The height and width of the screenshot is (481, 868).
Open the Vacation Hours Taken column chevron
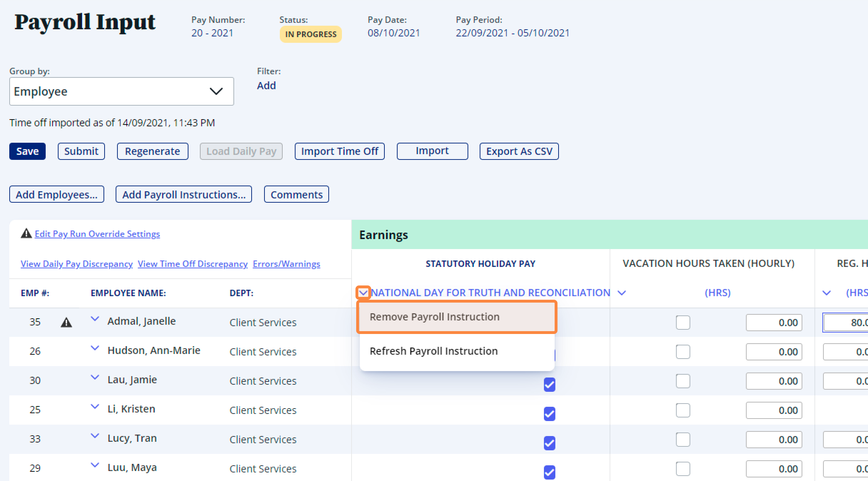[x=622, y=293]
